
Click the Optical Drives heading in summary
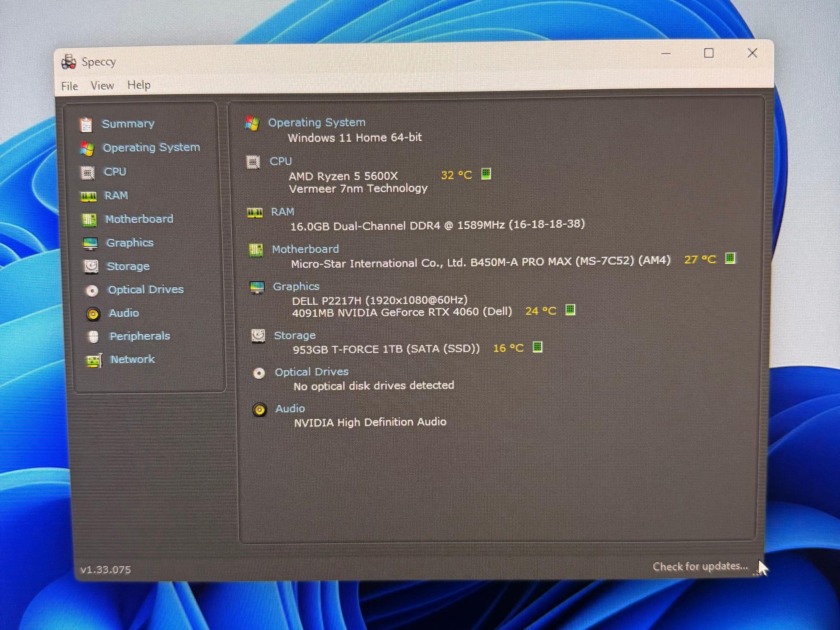312,372
